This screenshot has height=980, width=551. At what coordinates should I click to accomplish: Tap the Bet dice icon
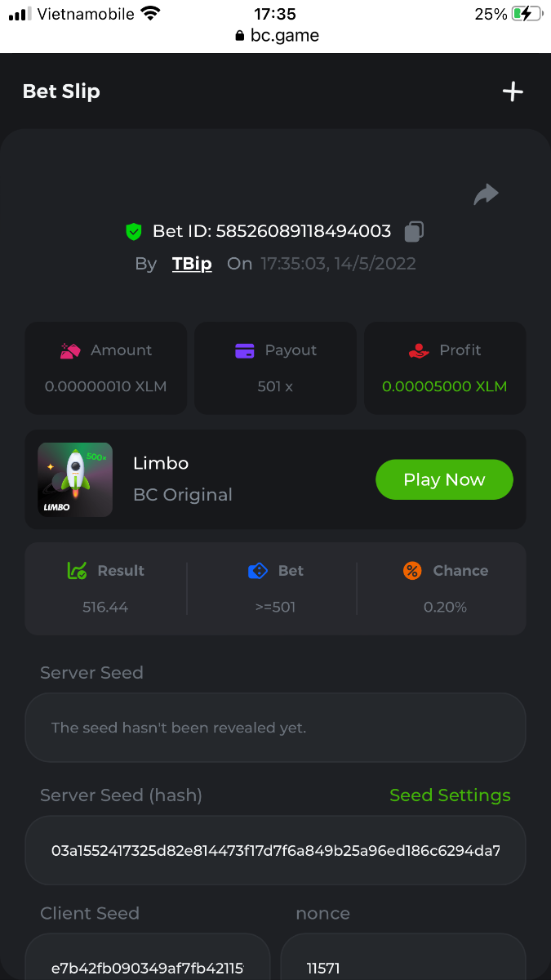click(x=257, y=571)
